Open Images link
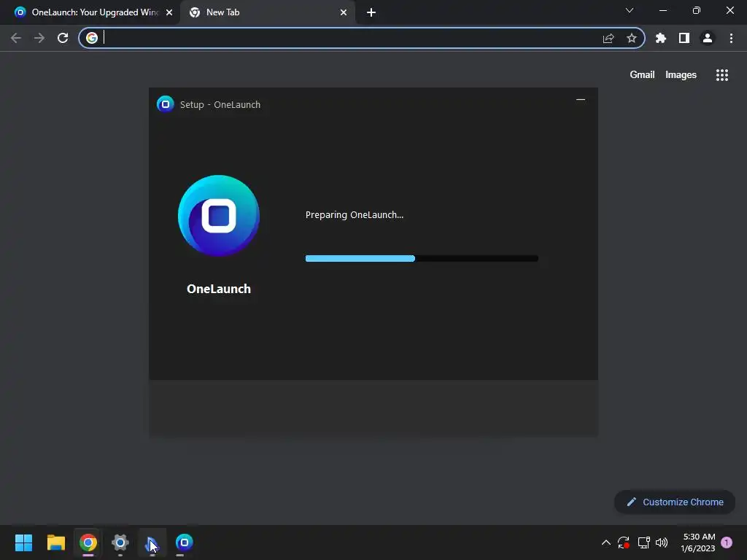Image resolution: width=747 pixels, height=560 pixels. tap(681, 75)
